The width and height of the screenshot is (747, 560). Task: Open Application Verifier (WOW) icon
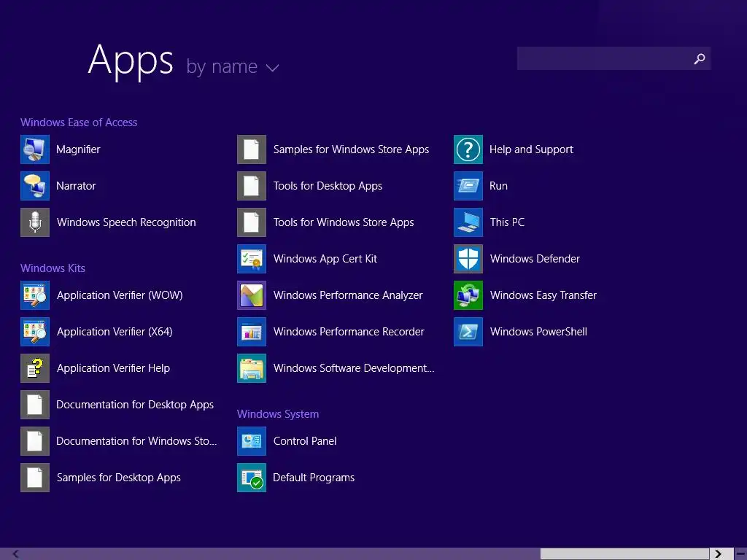[35, 295]
